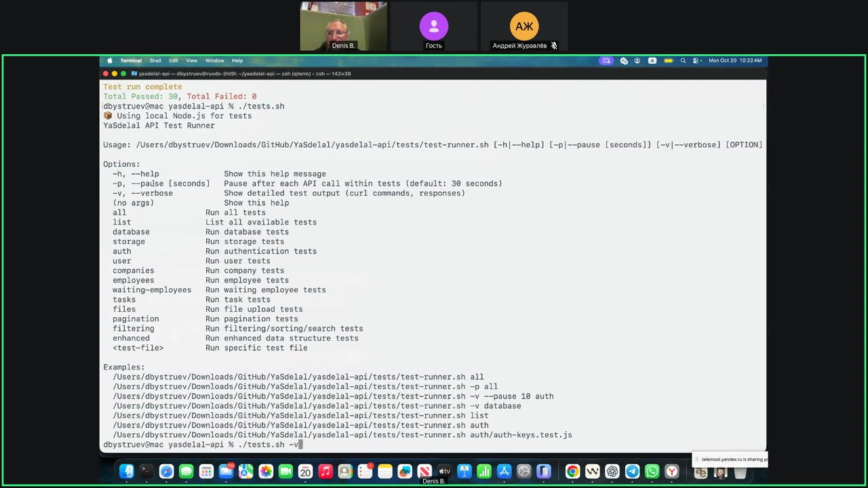Click the date and time clock
The width and height of the screenshot is (868, 488).
(x=735, y=60)
